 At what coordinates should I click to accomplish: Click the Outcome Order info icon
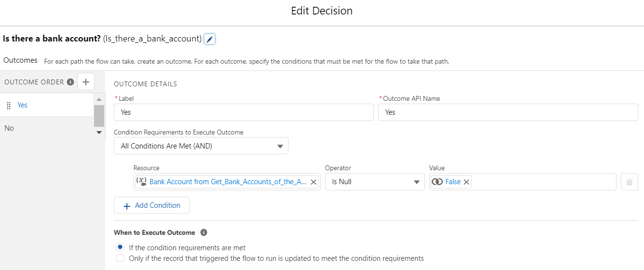coord(70,82)
